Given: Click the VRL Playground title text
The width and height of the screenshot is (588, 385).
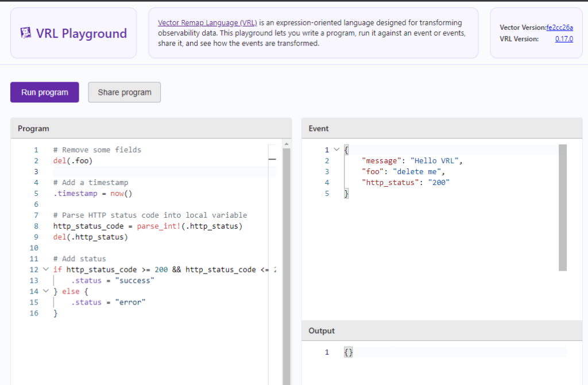Looking at the screenshot, I should (x=82, y=33).
